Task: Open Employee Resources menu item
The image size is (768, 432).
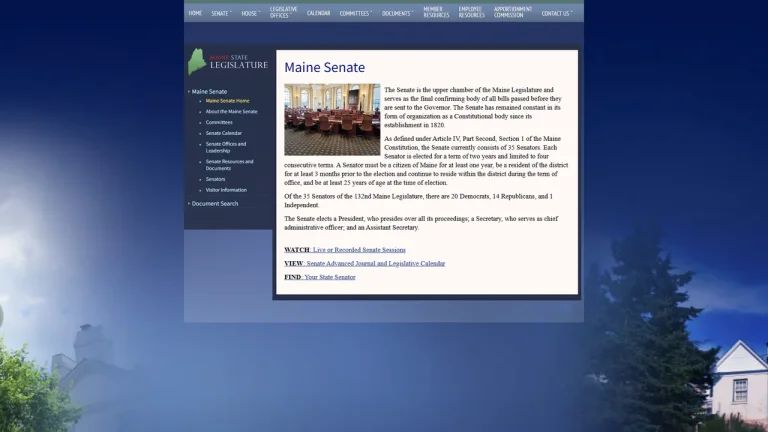Action: click(471, 12)
